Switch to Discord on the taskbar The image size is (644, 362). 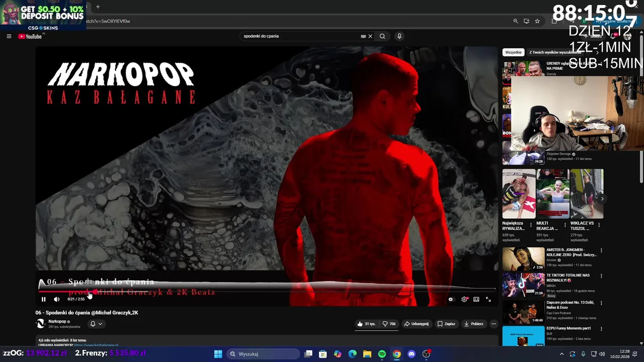tap(412, 354)
